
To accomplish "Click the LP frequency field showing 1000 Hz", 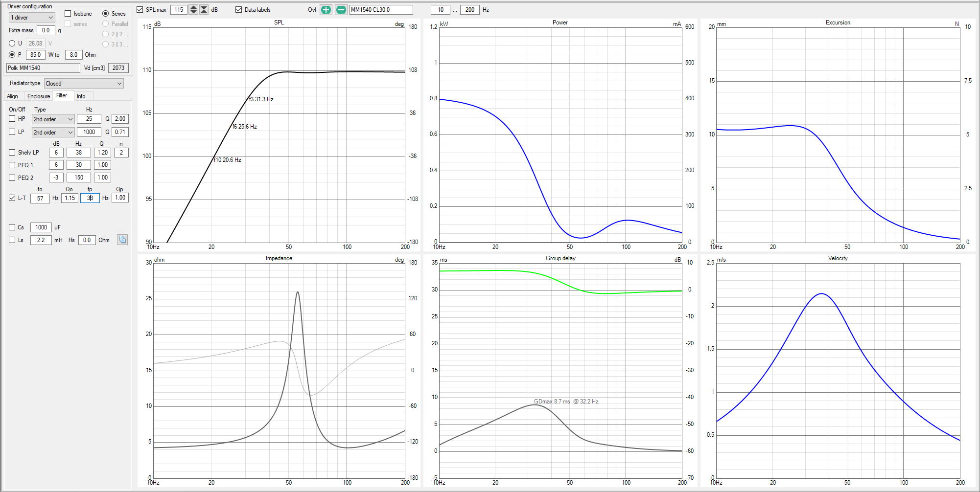I will (x=89, y=132).
